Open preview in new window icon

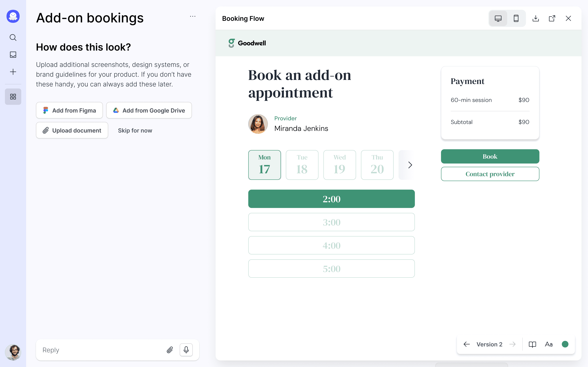pos(552,18)
